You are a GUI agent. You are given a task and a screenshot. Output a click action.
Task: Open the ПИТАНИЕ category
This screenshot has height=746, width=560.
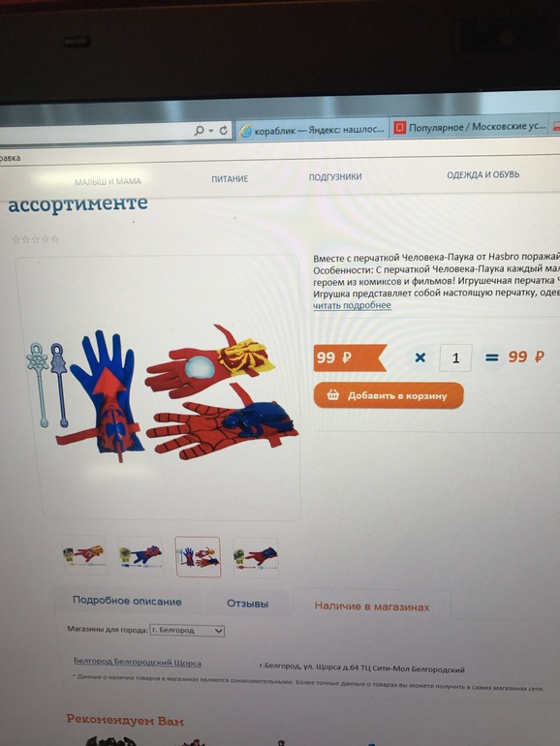coord(230,179)
